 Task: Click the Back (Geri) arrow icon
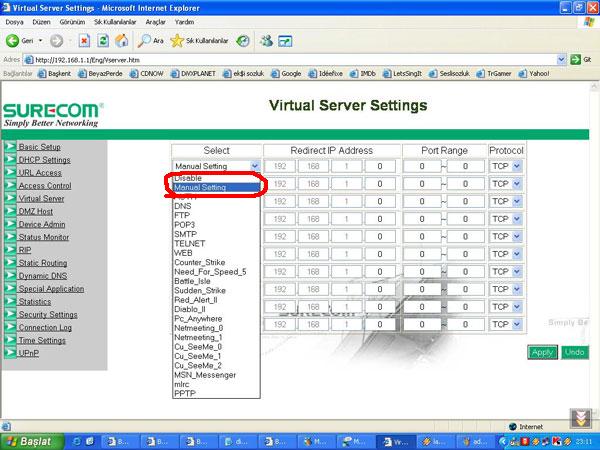12,41
